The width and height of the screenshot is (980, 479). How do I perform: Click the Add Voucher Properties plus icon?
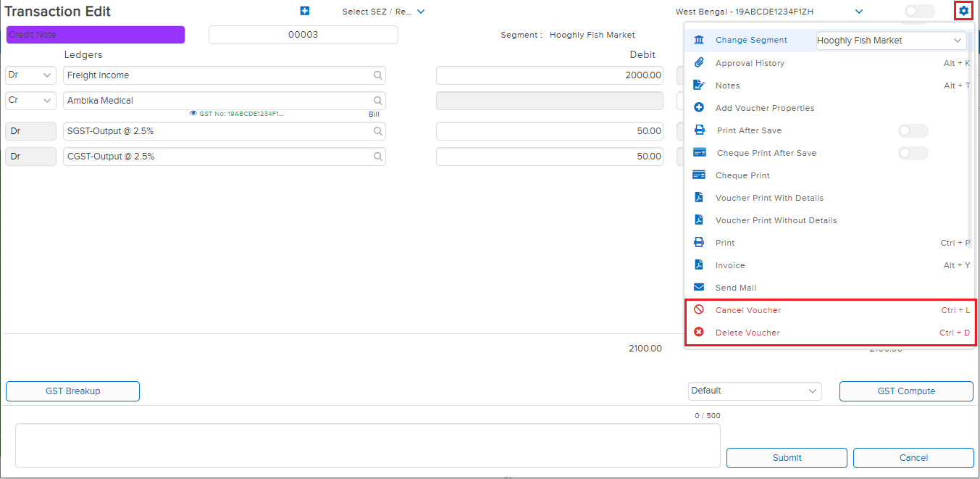pyautogui.click(x=699, y=108)
